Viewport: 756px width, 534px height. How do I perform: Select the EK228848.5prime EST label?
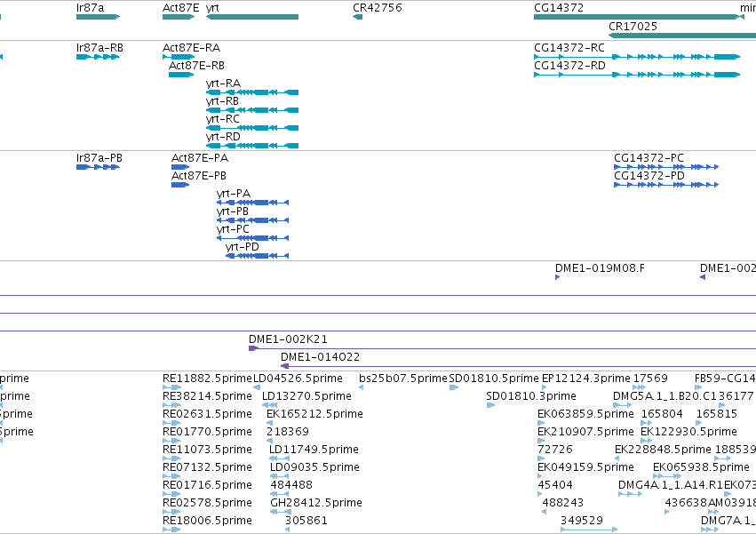pos(663,450)
